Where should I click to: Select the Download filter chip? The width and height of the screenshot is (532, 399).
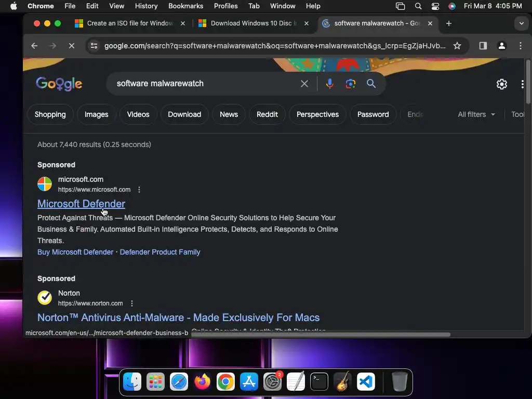(184, 115)
